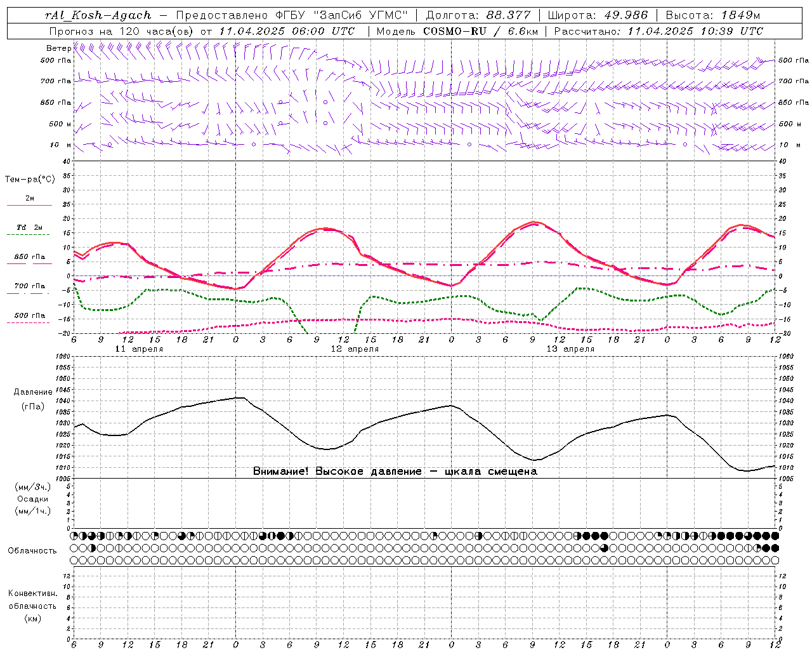The height and width of the screenshot is (650, 812).
Task: Click the Ветер wind panel label
Action: [58, 48]
